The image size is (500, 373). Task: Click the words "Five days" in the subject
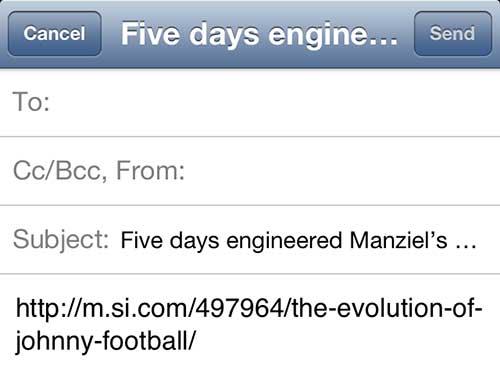click(x=170, y=241)
